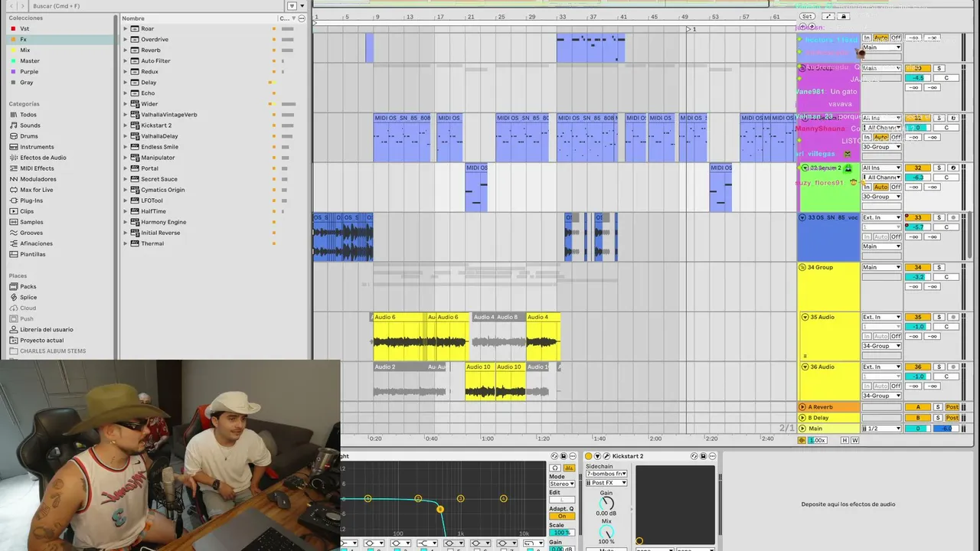Click the arm record icon on 36 Audio
Viewport: 980px width, 551px height.
click(953, 367)
